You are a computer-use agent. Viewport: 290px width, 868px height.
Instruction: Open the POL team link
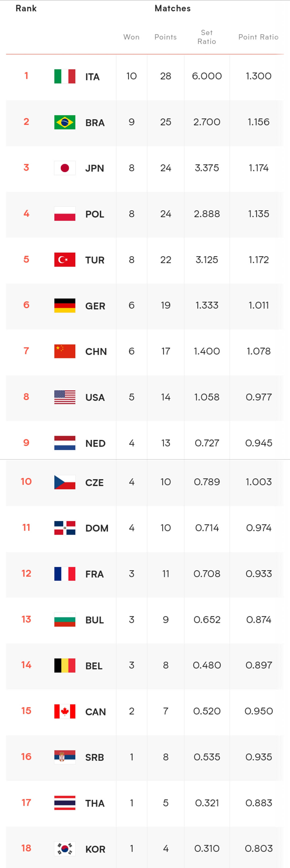pos(95,214)
